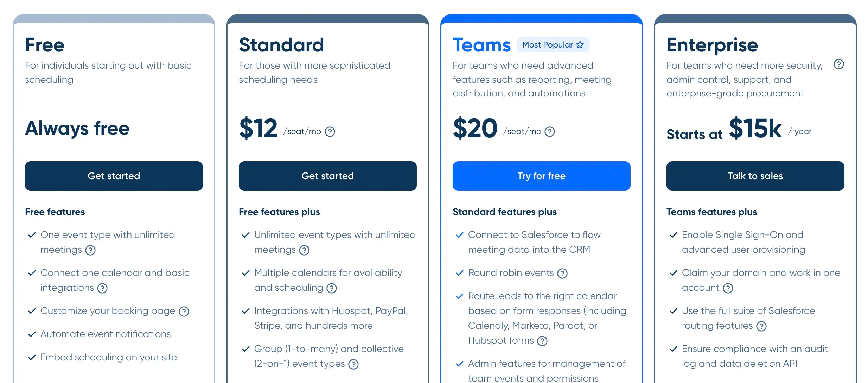The width and height of the screenshot is (868, 383).
Task: Click Talk to sales for Enterprise plan
Action: (x=755, y=176)
